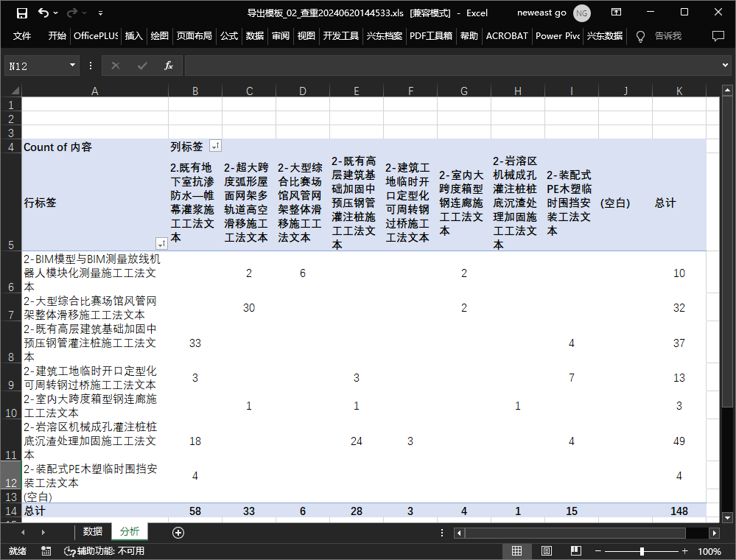736x560 pixels.
Task: Add a new sheet with plus icon
Action: (178, 532)
